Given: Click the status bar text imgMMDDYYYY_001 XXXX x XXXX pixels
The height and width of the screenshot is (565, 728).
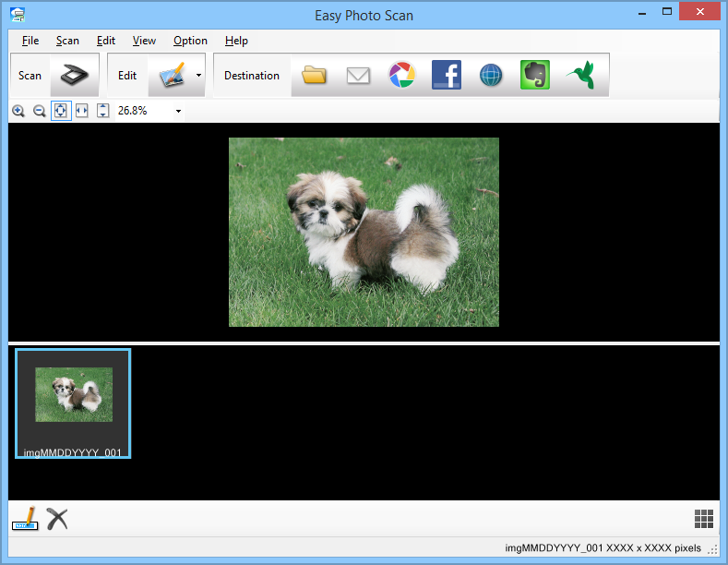Looking at the screenshot, I should click(x=603, y=548).
